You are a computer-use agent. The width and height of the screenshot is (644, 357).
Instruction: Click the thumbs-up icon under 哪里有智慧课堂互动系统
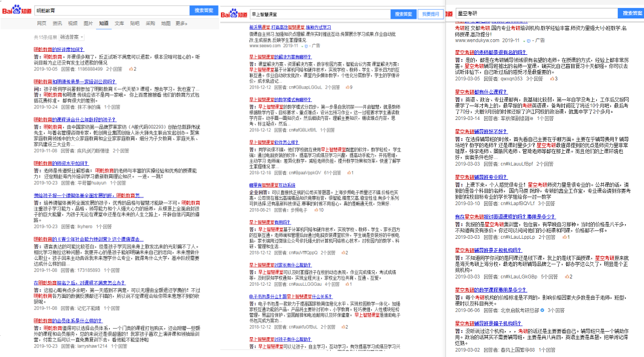coord(316,210)
